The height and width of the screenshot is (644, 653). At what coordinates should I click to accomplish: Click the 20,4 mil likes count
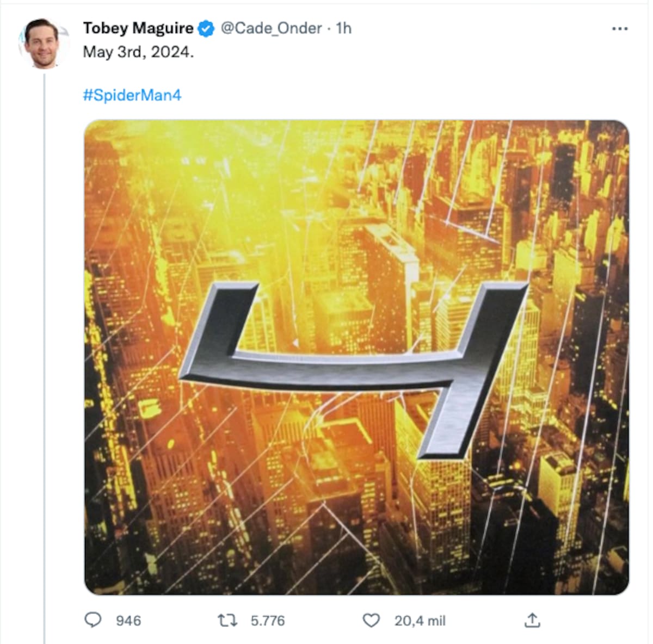coord(420,621)
